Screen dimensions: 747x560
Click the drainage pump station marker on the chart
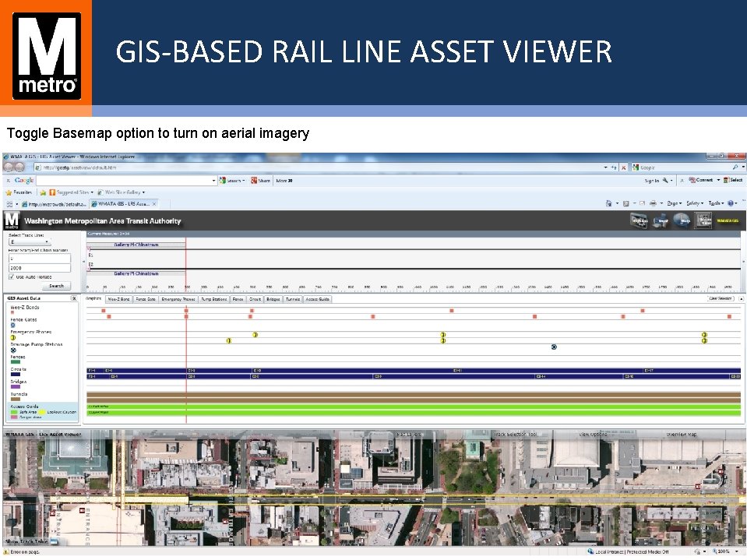pos(554,347)
